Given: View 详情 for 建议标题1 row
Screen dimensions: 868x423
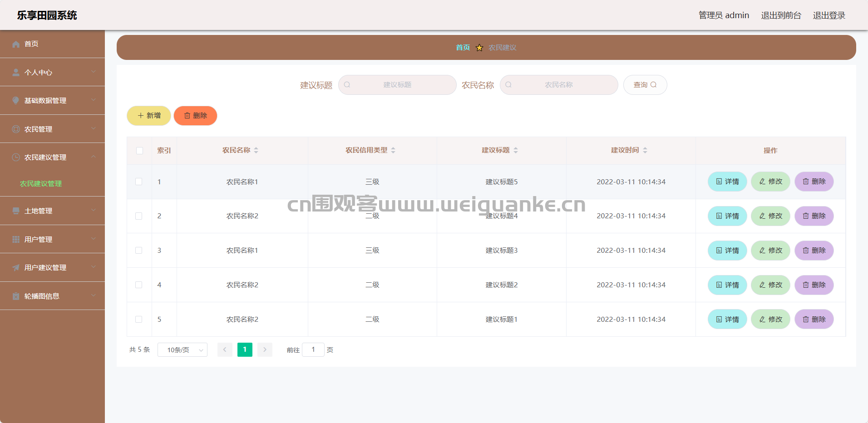Looking at the screenshot, I should 727,320.
